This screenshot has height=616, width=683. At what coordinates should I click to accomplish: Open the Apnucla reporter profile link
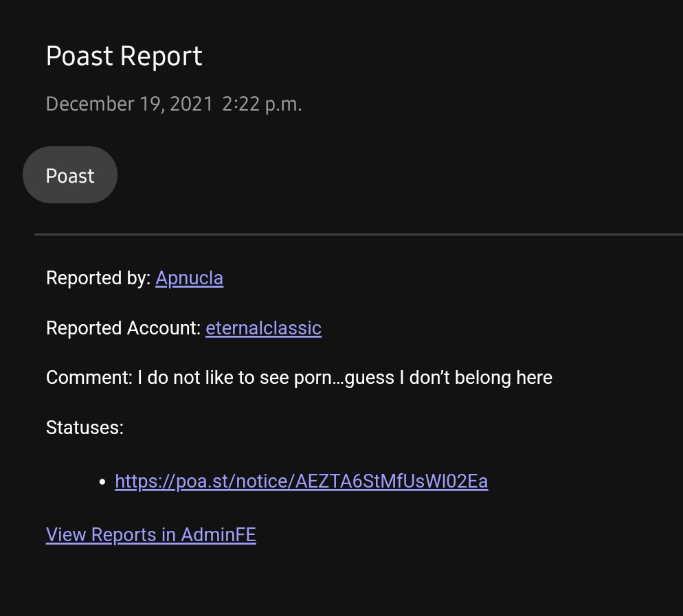189,278
